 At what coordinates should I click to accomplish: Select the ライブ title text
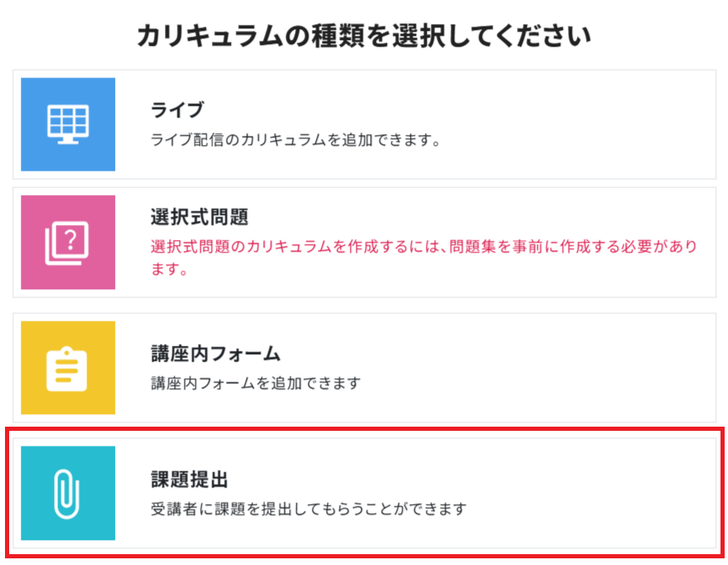(x=177, y=110)
